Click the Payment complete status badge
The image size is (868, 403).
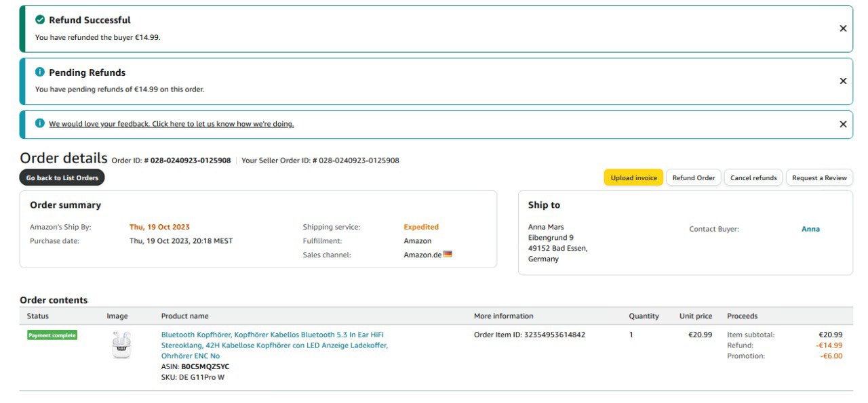[x=52, y=335]
